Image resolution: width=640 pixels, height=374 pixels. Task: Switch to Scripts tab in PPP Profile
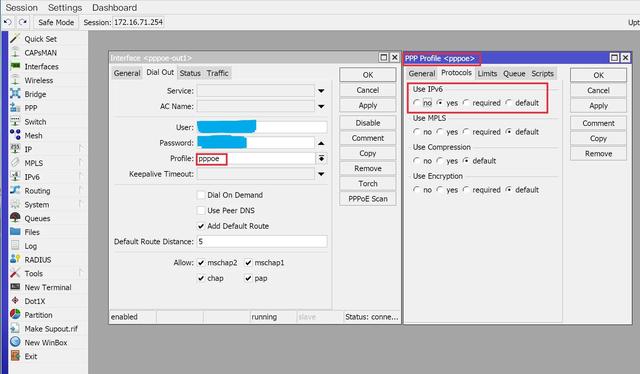tap(542, 74)
